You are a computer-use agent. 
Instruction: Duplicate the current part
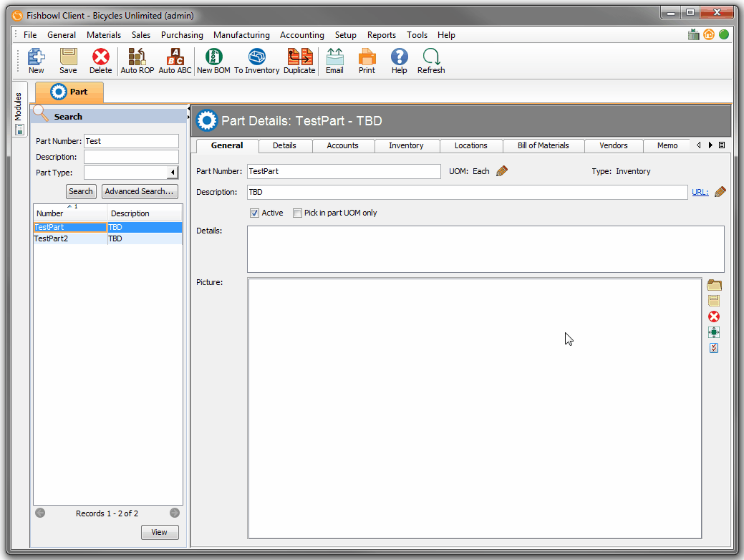pos(299,61)
